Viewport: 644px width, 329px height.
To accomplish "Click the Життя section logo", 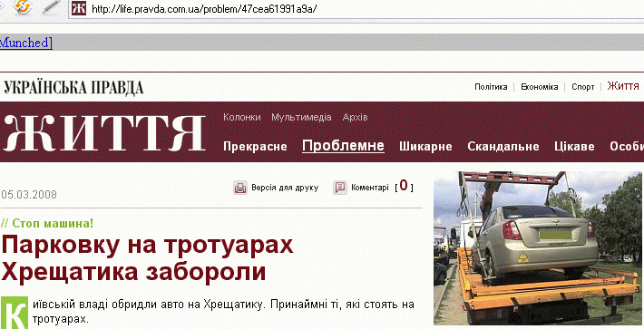I will 104,132.
